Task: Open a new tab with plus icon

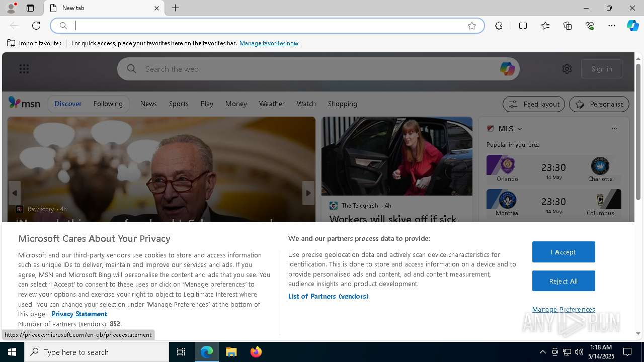Action: (x=176, y=8)
